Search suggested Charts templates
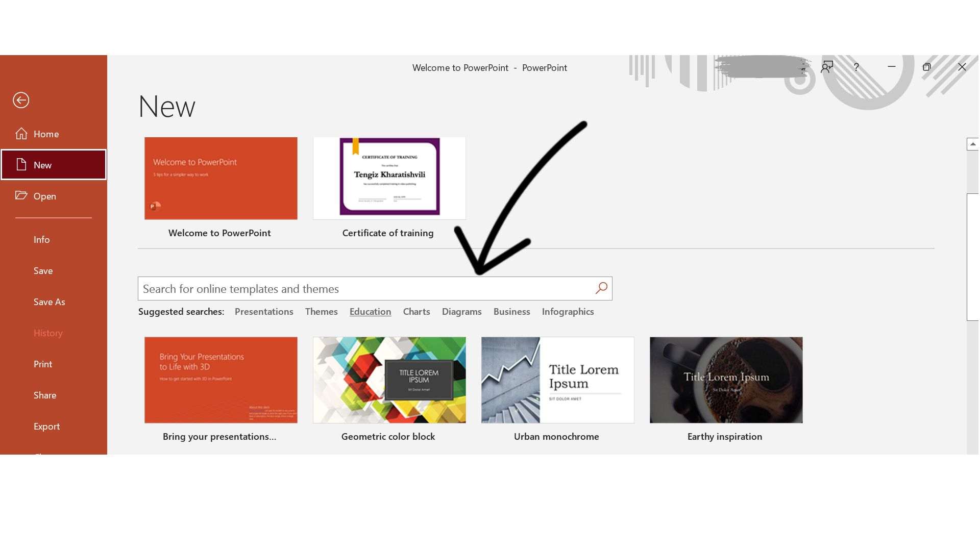This screenshot has height=551, width=980. click(416, 311)
